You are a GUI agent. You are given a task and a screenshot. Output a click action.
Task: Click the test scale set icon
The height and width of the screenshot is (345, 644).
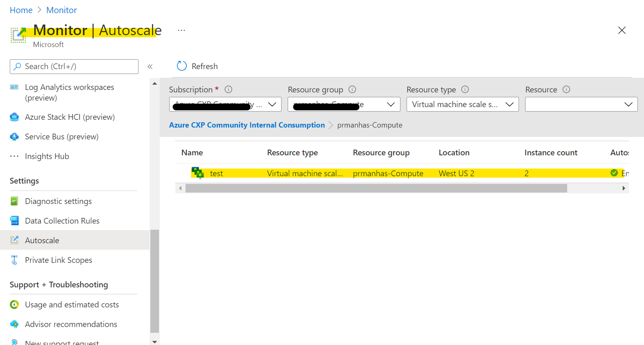[x=198, y=173]
